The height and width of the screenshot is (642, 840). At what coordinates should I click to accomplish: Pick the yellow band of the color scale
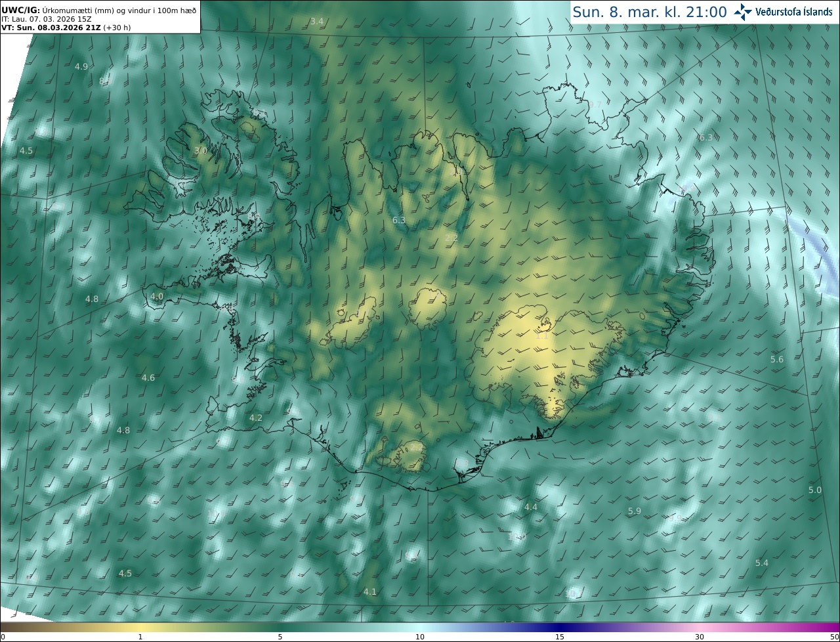click(x=140, y=627)
